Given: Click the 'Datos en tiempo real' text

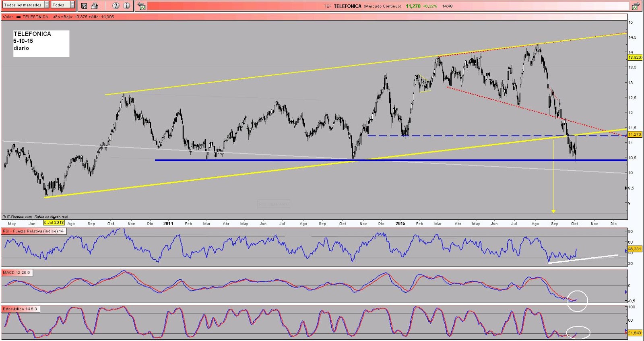Looking at the screenshot, I should point(51,217).
